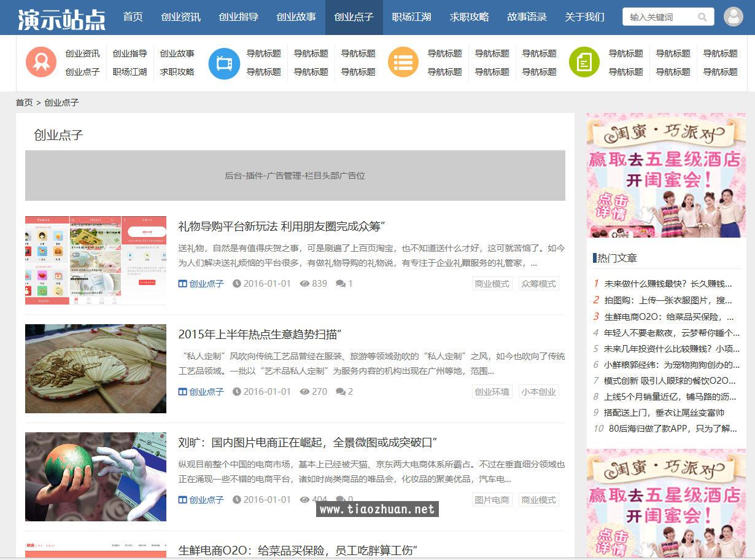The width and height of the screenshot is (755, 560).
Task: Click the 商业模式 tag in first article
Action: tap(492, 284)
